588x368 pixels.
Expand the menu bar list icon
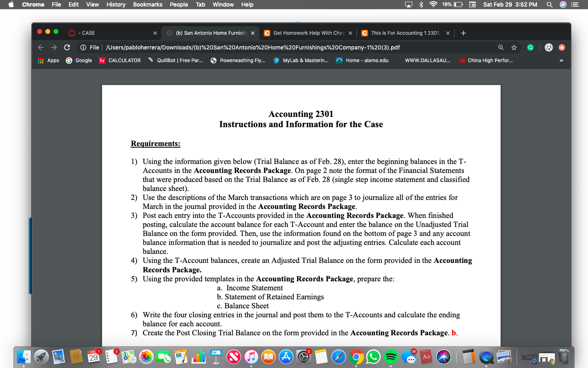575,4
